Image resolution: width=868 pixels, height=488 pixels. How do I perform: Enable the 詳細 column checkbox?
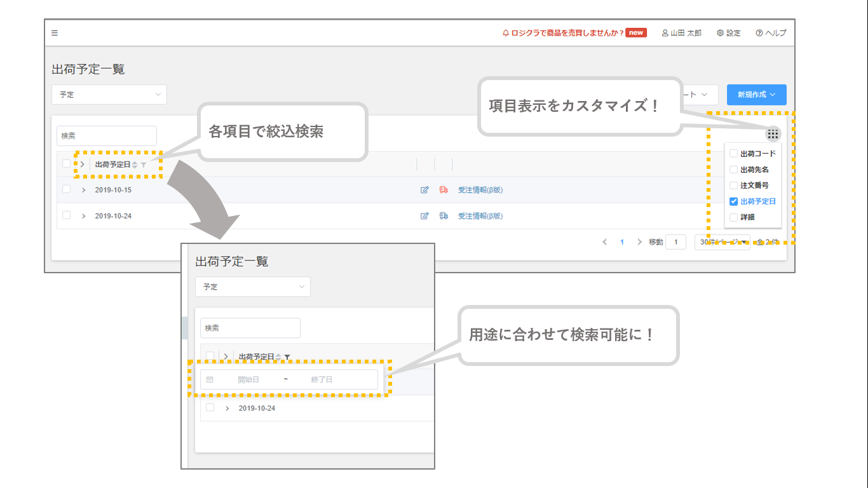point(733,217)
